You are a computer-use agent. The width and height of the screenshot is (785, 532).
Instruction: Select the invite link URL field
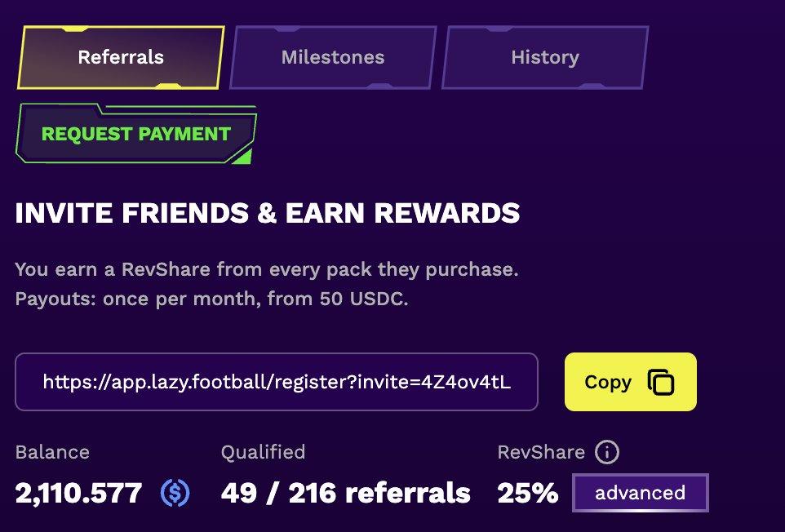click(x=277, y=382)
